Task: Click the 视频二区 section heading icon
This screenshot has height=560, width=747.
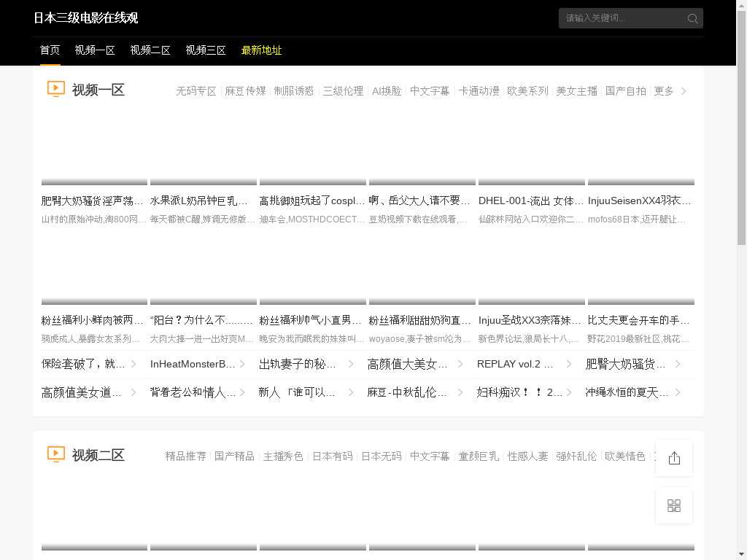Action: [x=56, y=454]
